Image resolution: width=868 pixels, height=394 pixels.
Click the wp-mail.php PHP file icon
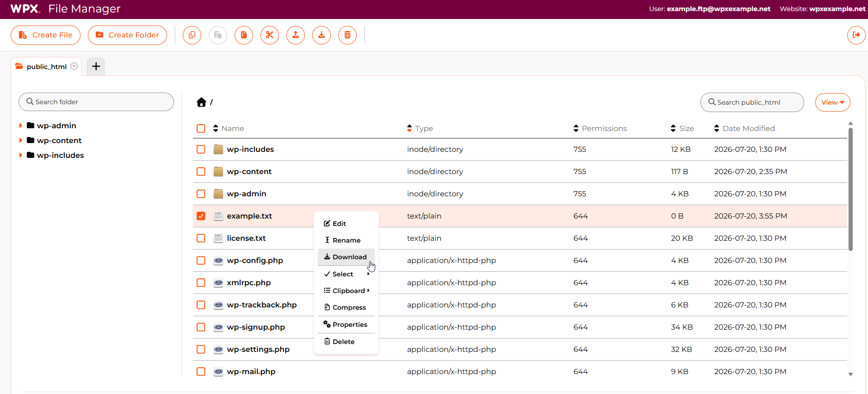(x=218, y=371)
